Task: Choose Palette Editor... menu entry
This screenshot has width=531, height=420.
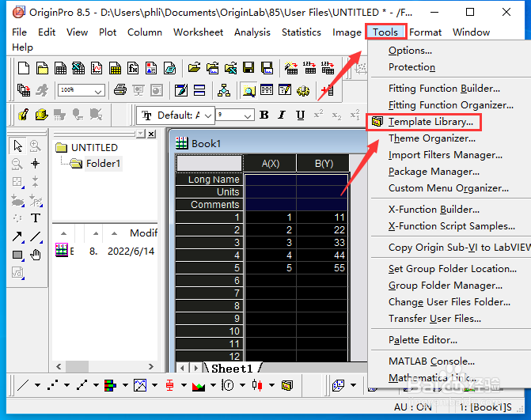Action: [x=423, y=340]
